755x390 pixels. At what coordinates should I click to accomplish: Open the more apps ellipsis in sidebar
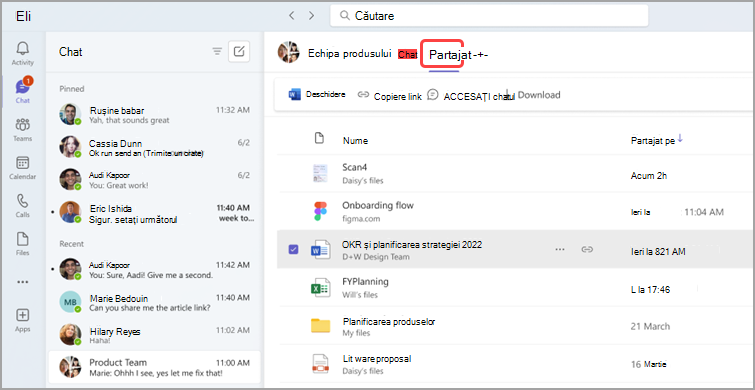23,282
